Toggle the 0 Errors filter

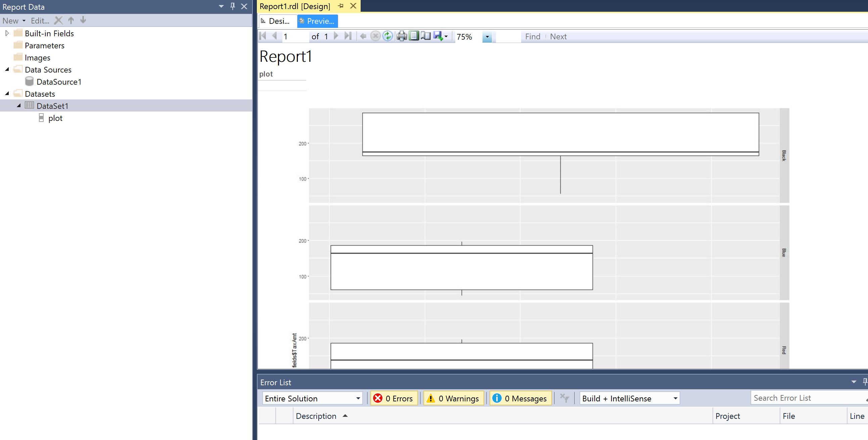coord(394,398)
